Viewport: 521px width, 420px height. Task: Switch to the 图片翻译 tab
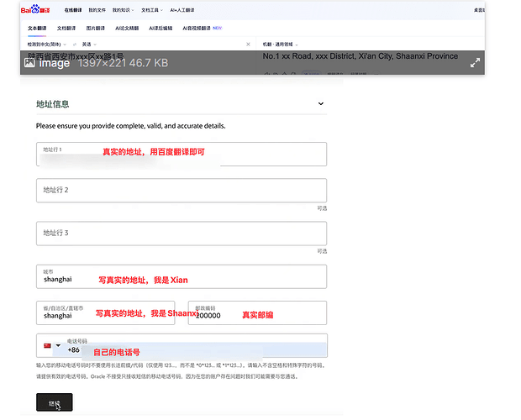click(x=95, y=29)
